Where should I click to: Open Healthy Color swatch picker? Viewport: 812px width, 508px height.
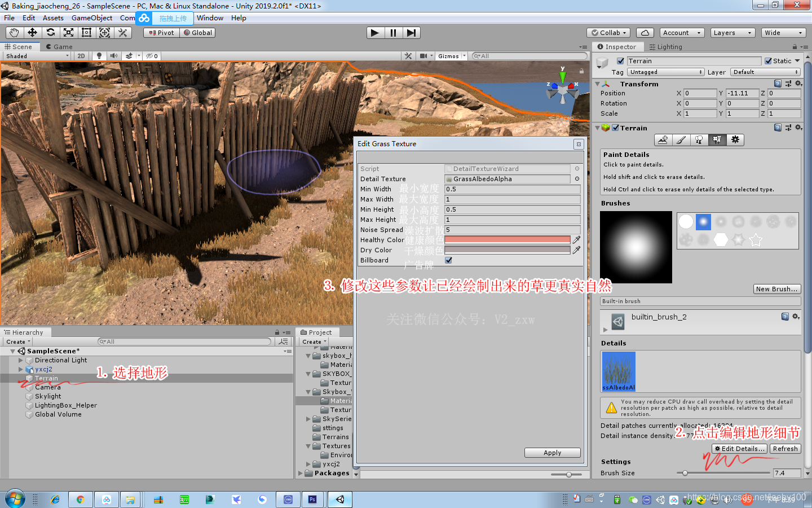[507, 240]
